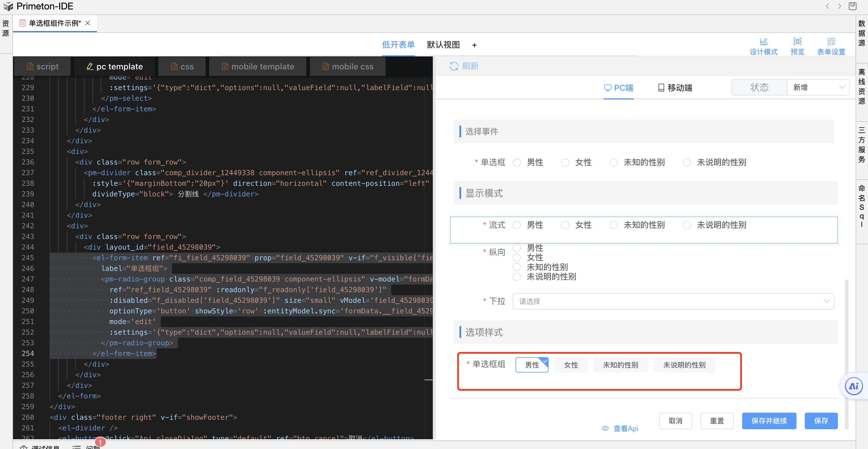The width and height of the screenshot is (868, 449).
Task: Open the 状态 新增 dropdown
Action: [x=817, y=87]
